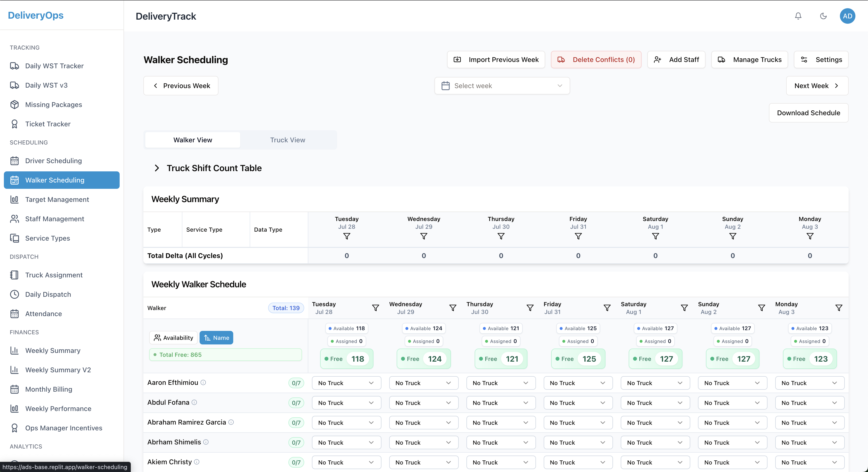The width and height of the screenshot is (868, 472).
Task: Go to Next Week
Action: (817, 86)
